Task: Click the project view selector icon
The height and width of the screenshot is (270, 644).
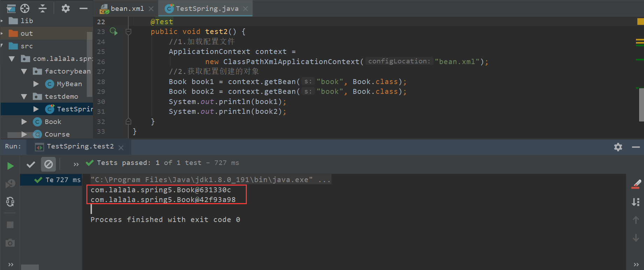Action: click(11, 8)
